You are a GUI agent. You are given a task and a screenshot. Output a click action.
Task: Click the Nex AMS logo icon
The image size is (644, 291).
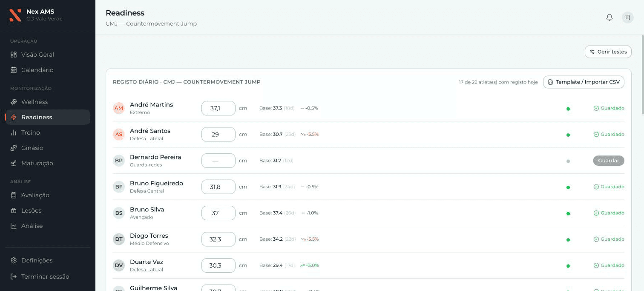click(15, 15)
